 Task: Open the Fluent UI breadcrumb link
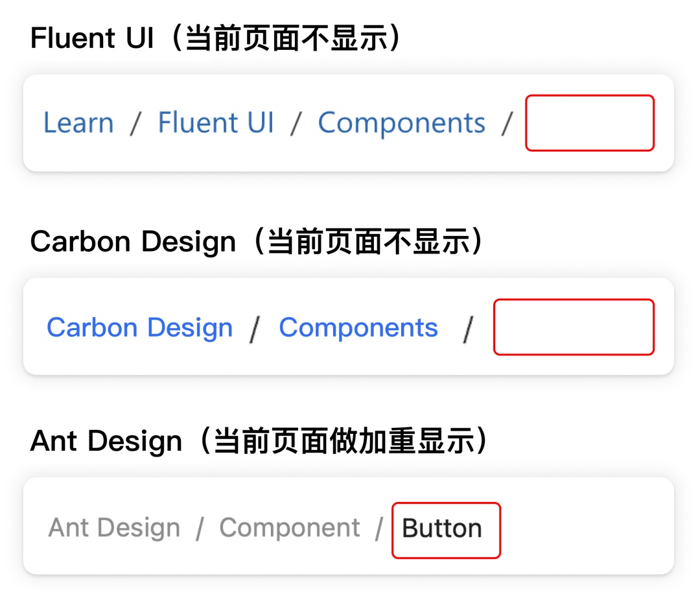[x=216, y=123]
